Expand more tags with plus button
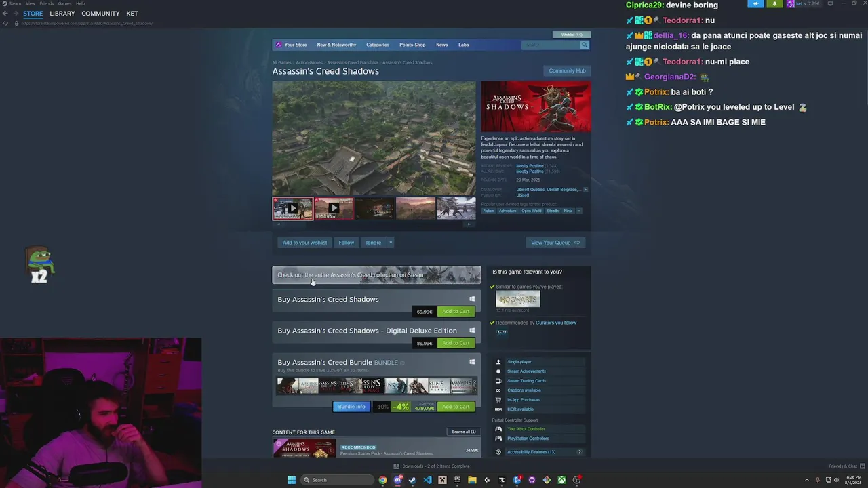Image resolution: width=868 pixels, height=488 pixels. click(578, 211)
